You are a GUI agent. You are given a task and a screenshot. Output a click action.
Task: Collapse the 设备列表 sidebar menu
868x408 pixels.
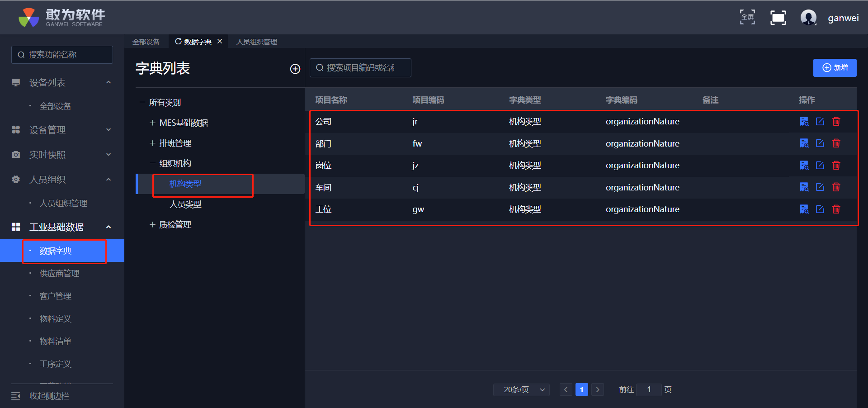click(108, 82)
